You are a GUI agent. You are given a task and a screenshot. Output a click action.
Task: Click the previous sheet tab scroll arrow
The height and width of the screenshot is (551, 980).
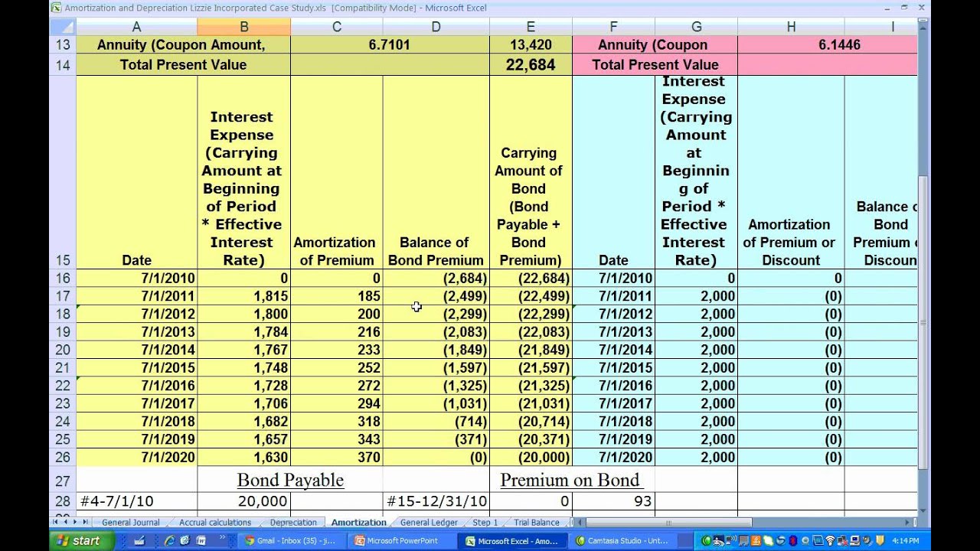pos(65,522)
